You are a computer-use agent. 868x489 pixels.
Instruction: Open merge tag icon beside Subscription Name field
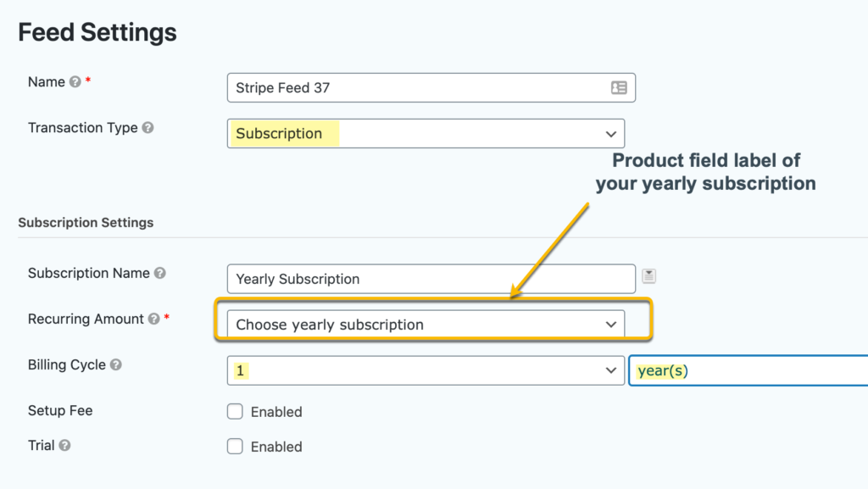pos(648,275)
